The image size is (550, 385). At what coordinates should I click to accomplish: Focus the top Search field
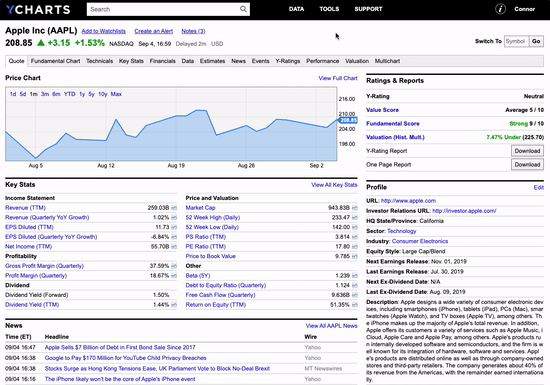168,9
